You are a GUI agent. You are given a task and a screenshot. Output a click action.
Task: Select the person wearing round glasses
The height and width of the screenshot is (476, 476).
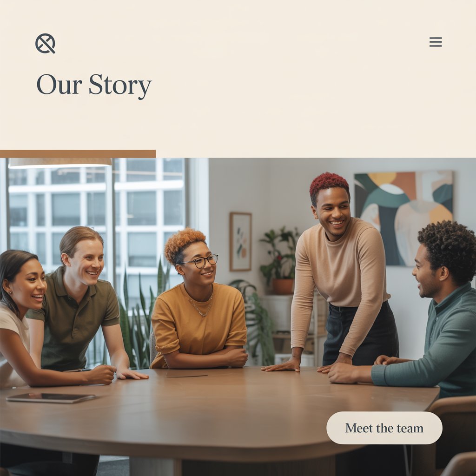(x=199, y=299)
